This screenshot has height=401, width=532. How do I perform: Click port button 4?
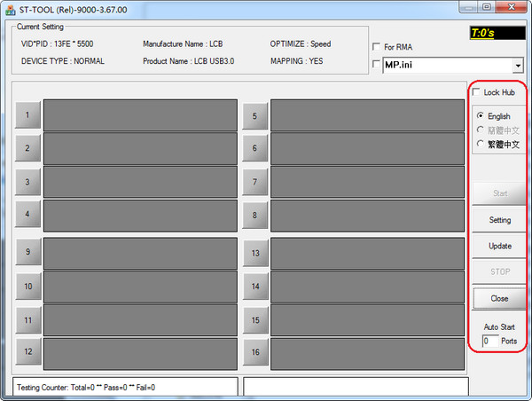pos(27,214)
